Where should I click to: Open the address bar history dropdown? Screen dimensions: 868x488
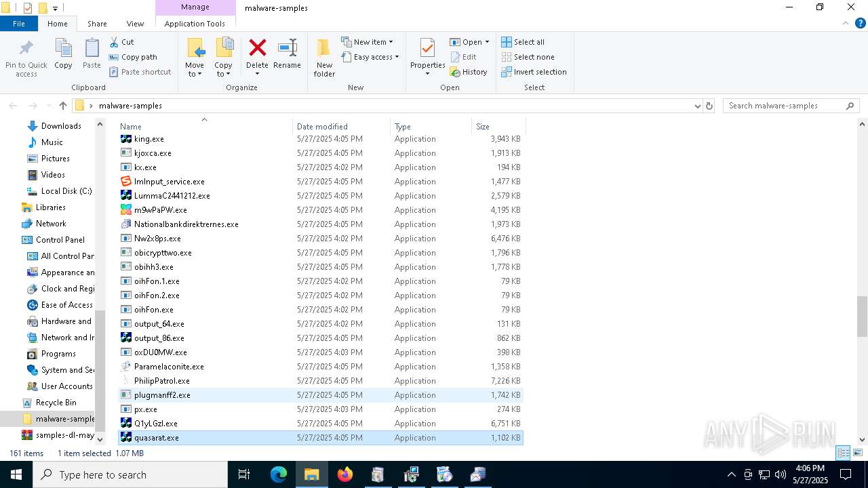[697, 106]
